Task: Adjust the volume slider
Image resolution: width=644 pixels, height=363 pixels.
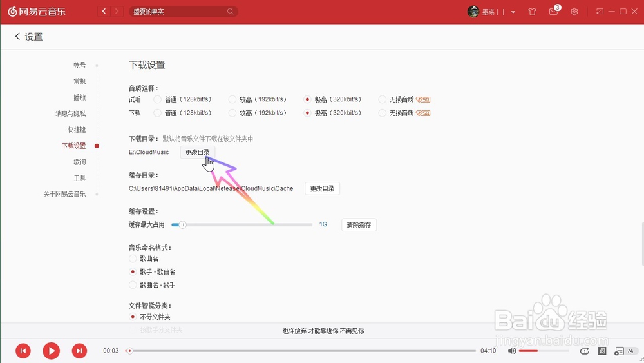Action: click(x=543, y=351)
